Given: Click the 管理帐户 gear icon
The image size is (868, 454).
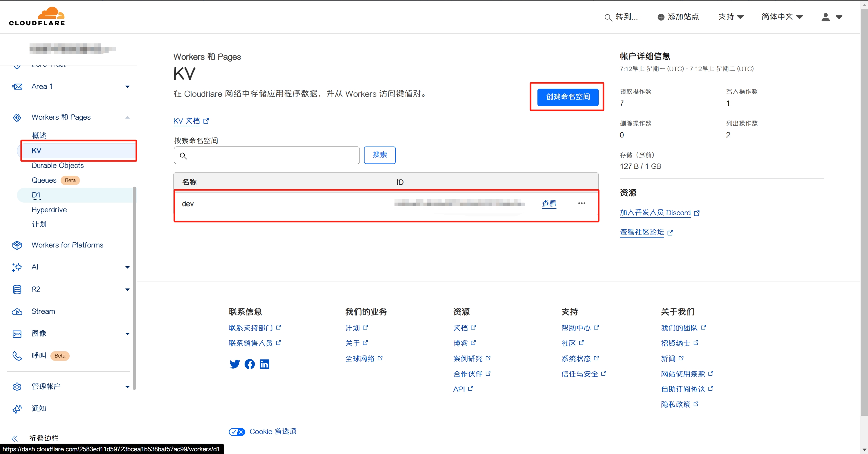Looking at the screenshot, I should point(17,387).
